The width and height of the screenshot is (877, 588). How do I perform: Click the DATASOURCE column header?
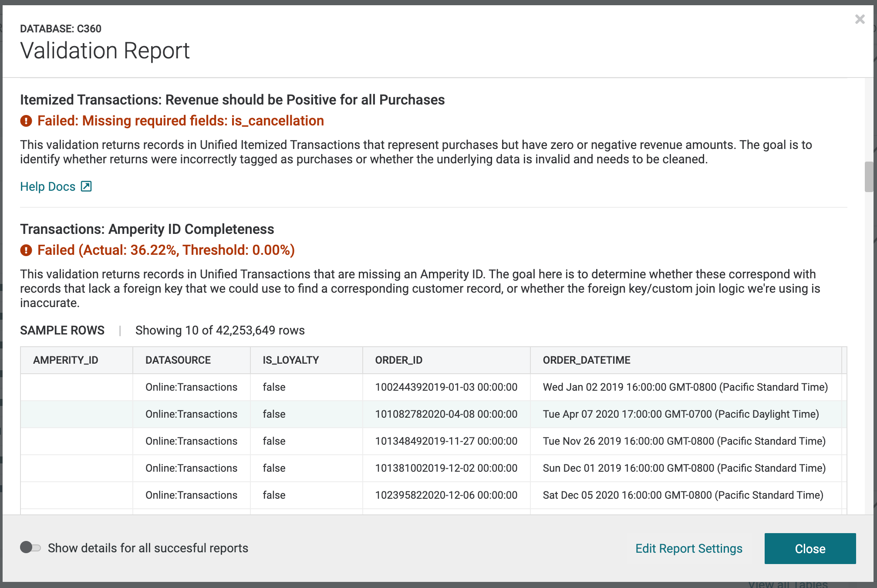pyautogui.click(x=191, y=360)
